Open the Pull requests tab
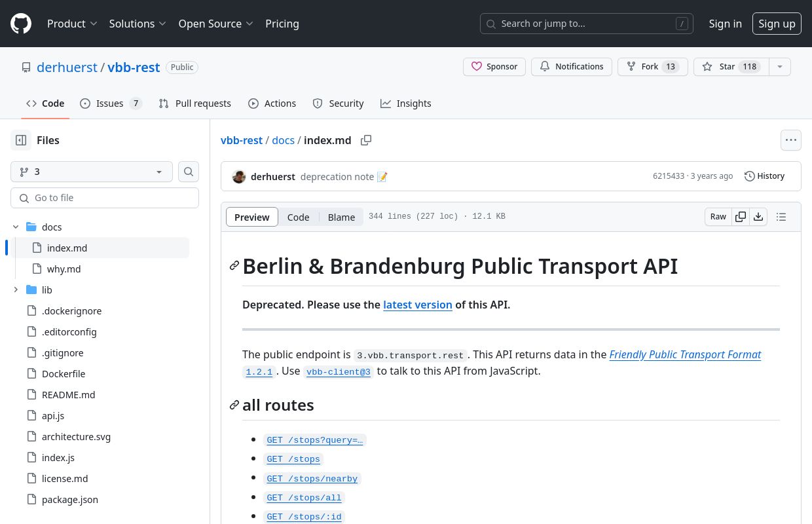Image resolution: width=812 pixels, height=524 pixels. [x=194, y=103]
